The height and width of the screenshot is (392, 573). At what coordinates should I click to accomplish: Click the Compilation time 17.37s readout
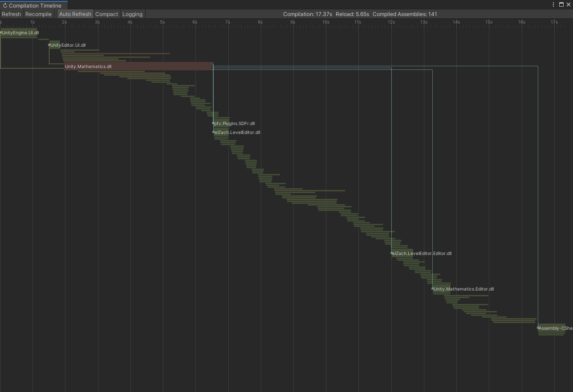[x=308, y=14]
